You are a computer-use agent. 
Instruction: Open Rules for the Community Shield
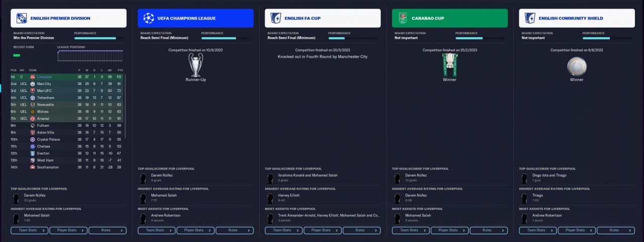point(616,230)
